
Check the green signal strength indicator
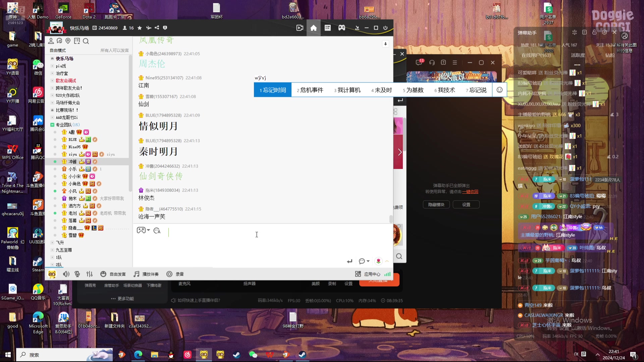pyautogui.click(x=387, y=274)
